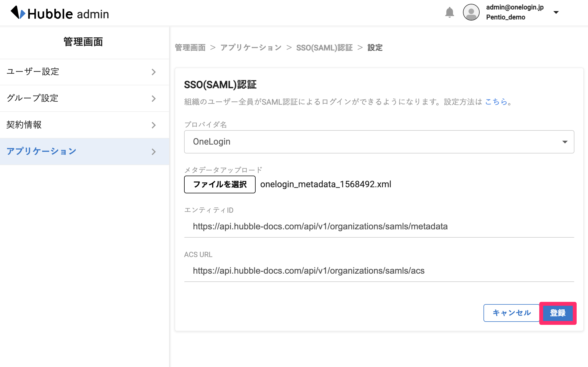Click the キャンセル button
Viewport: 588px width, 367px height.
(511, 313)
